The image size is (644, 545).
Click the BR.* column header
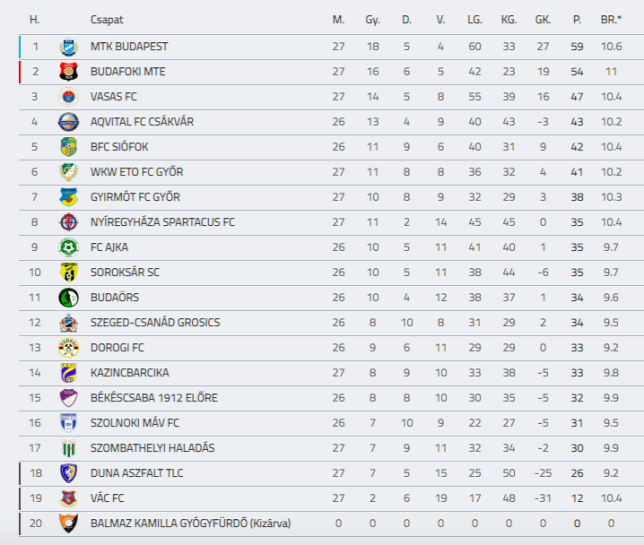611,19
